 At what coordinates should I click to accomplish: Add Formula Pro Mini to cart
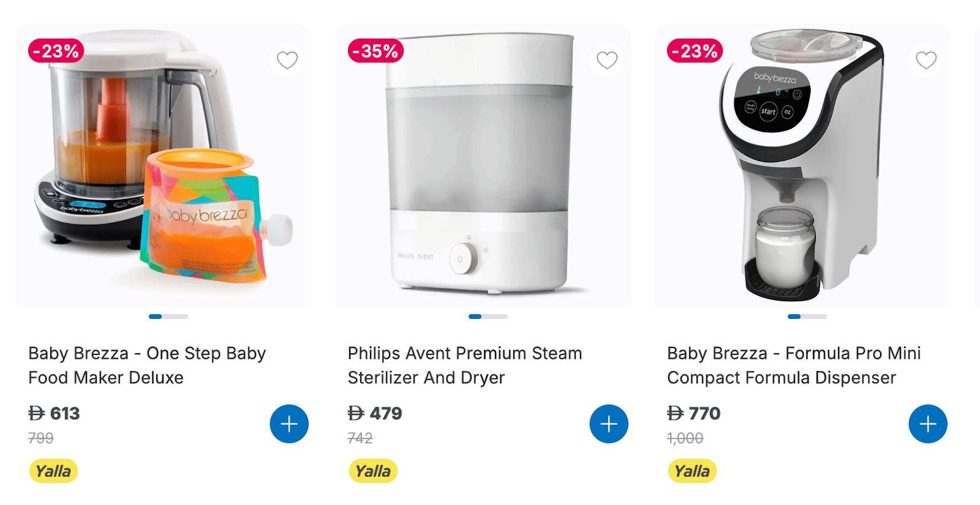pos(927,424)
